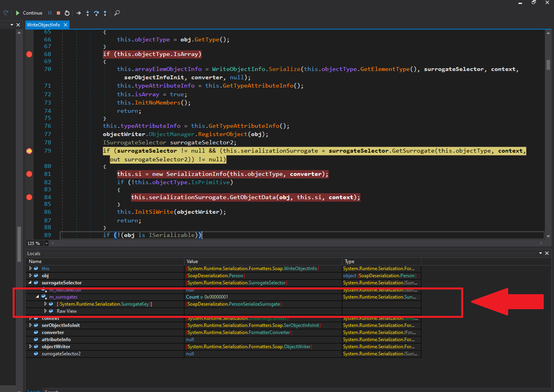Click the cube icon next to Raw View
Viewport: 554px width, 392px height.
[x=51, y=311]
